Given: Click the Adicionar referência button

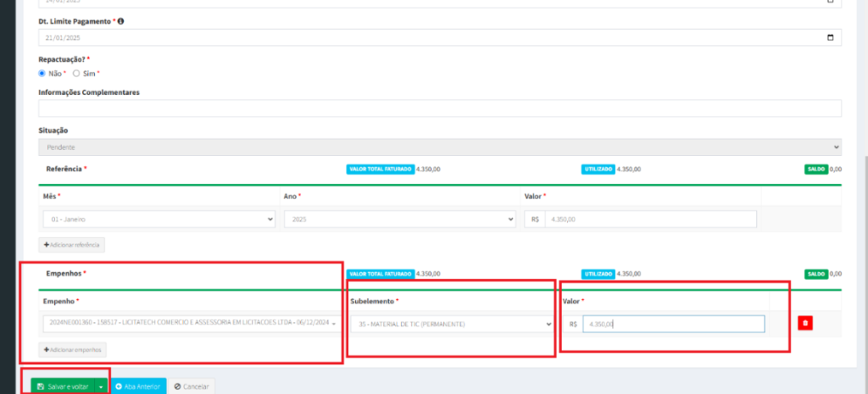Looking at the screenshot, I should click(72, 245).
